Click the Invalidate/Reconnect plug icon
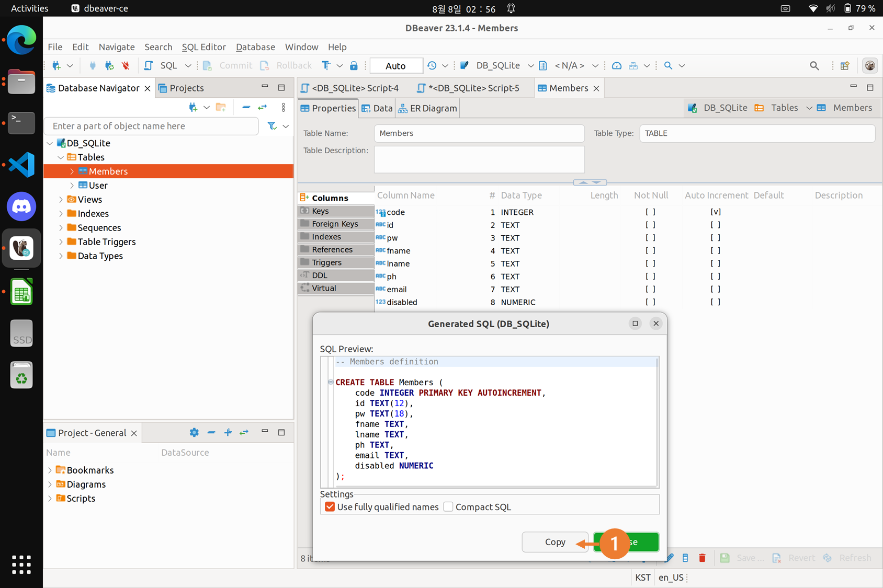 109,65
